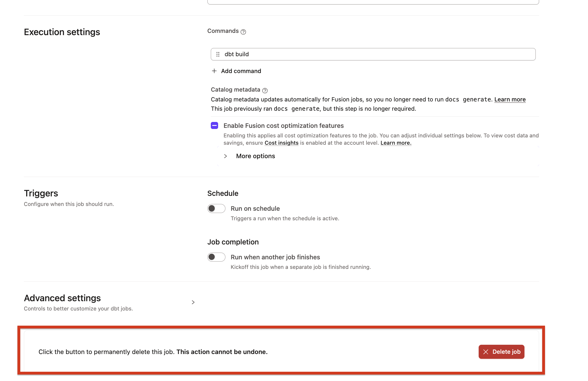This screenshot has width=588, height=381.
Task: Open Learn more link for Catalog metadata
Action: [x=510, y=99]
